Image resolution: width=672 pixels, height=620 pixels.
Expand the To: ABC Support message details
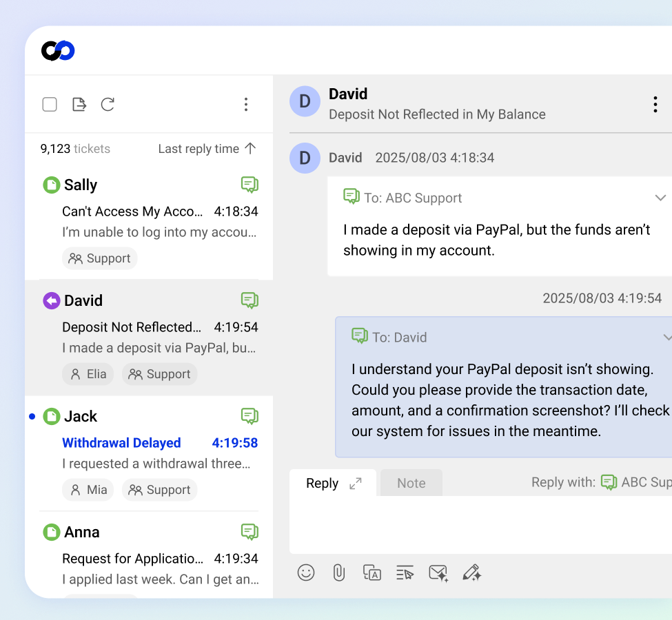pos(660,198)
